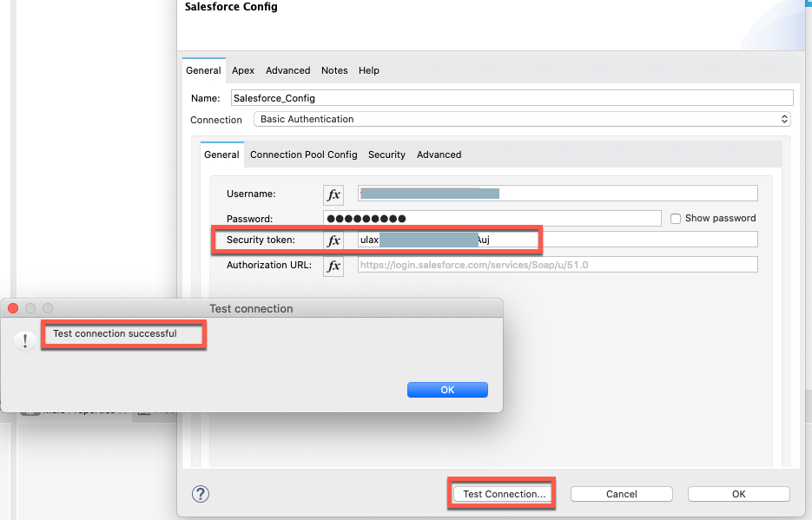Click the fx icon beside Authorization URL
This screenshot has width=812, height=520.
pos(333,266)
